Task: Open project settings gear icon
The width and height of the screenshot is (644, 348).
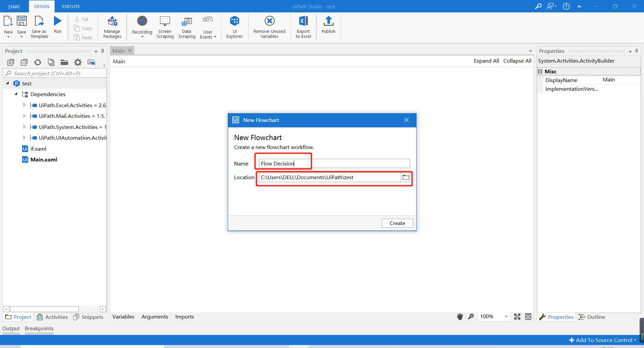Action: tap(78, 62)
